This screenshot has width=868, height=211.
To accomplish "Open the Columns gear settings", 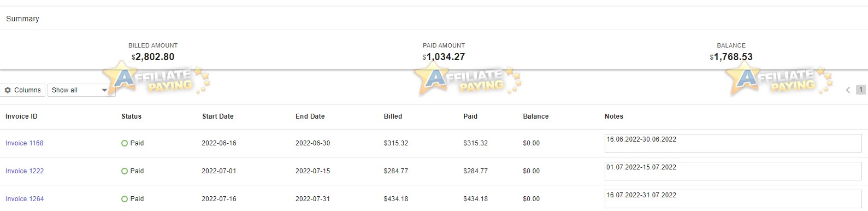I will (x=23, y=90).
